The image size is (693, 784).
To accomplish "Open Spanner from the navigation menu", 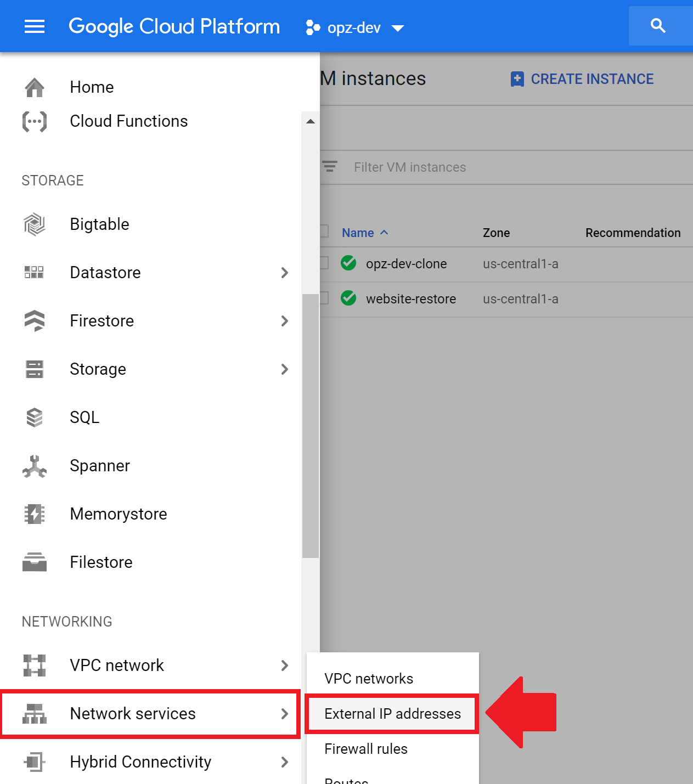I will (100, 466).
